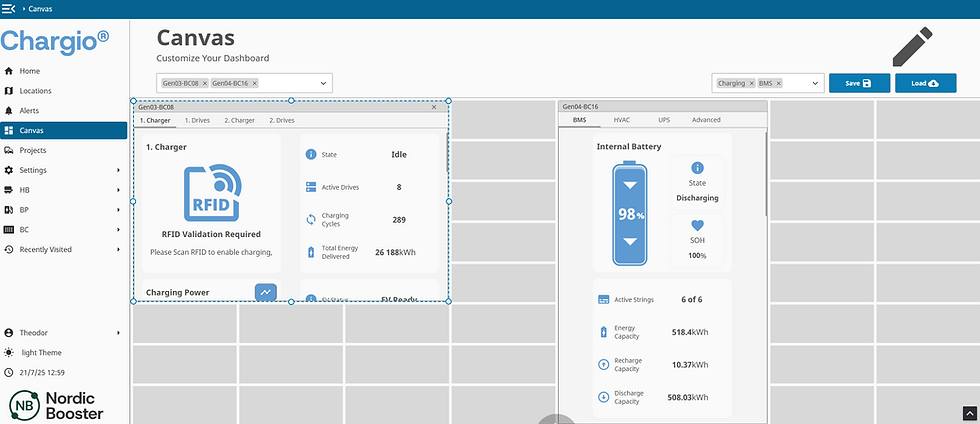Click the Load button

[x=926, y=83]
